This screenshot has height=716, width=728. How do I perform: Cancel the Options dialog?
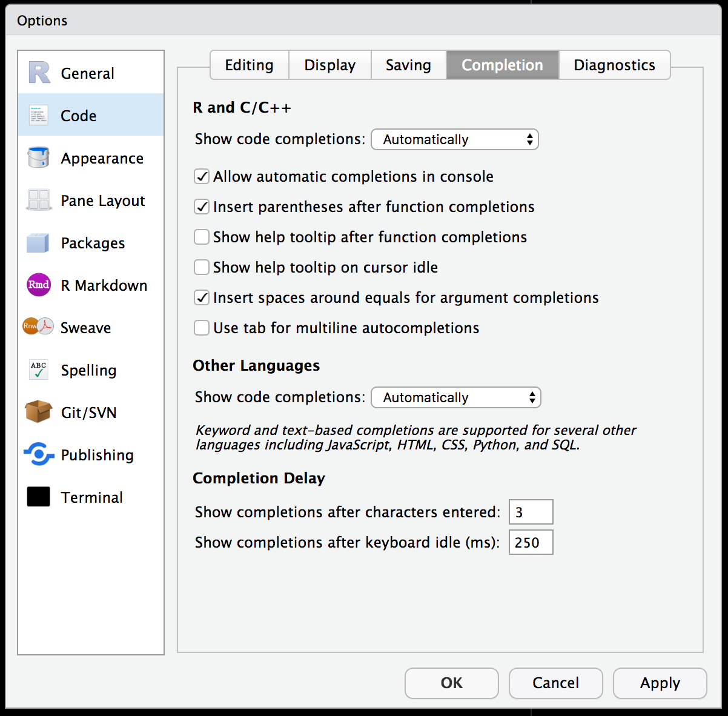pos(555,683)
